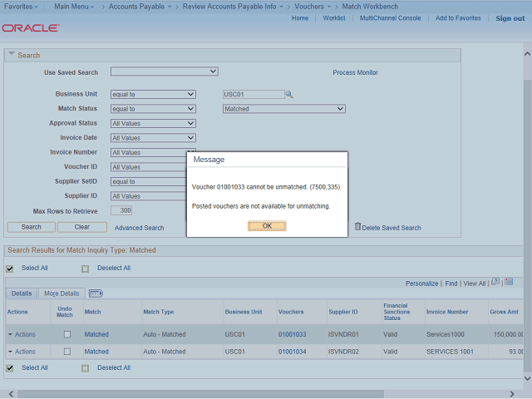Click the Sign out link
The height and width of the screenshot is (399, 532).
(510, 18)
